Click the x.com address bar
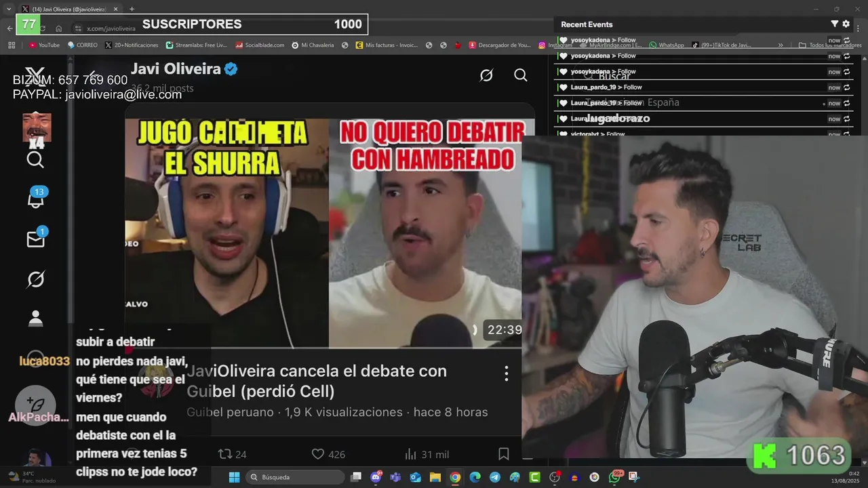Viewport: 868px width, 488px height. coord(112,28)
